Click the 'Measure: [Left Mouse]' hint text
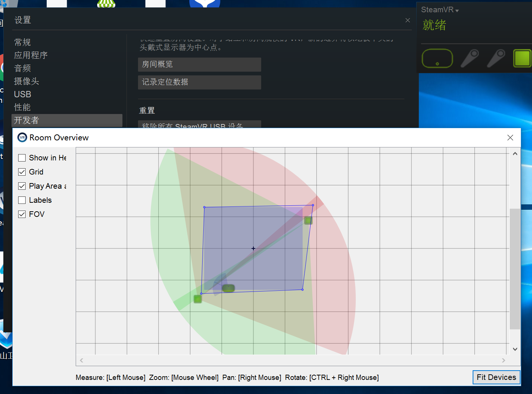Viewport: 532px width, 394px height. point(111,378)
